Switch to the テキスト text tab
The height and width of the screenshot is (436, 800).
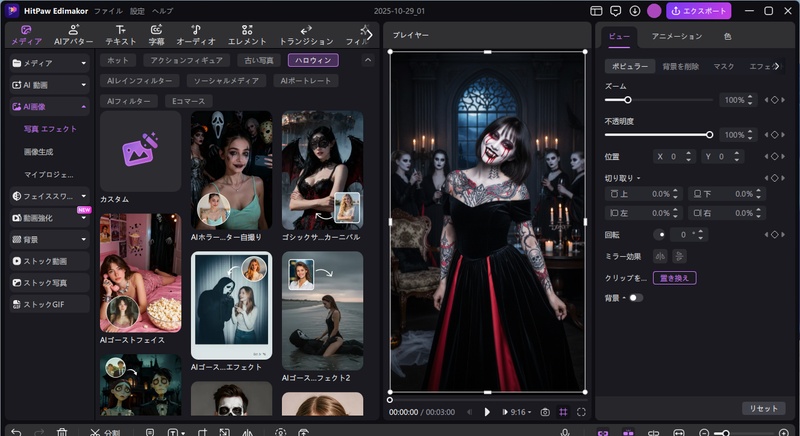click(120, 35)
